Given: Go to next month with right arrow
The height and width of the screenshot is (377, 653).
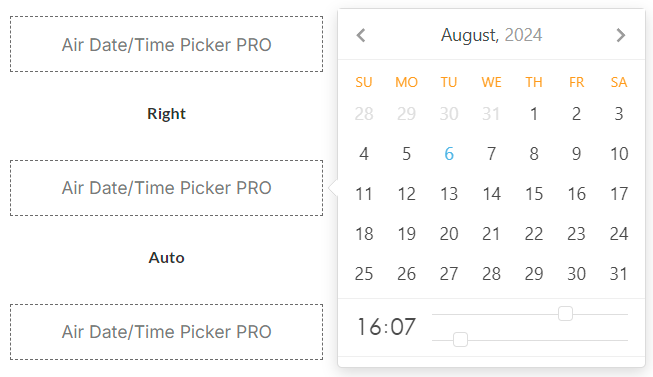Looking at the screenshot, I should click(x=621, y=35).
